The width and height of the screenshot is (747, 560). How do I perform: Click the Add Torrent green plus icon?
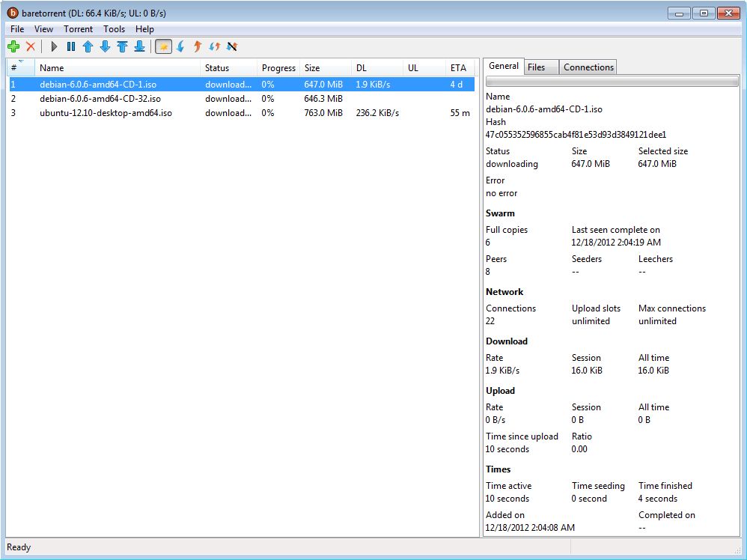[x=13, y=46]
